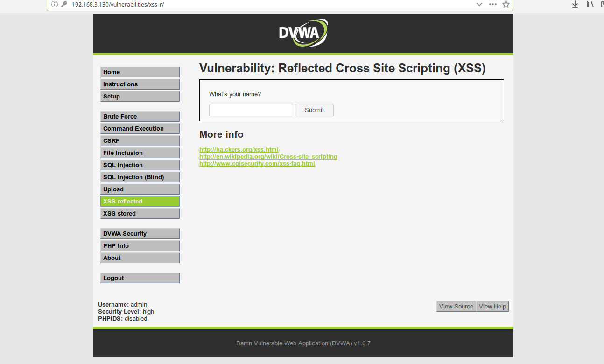Bookmark this page with the star icon

click(x=506, y=4)
